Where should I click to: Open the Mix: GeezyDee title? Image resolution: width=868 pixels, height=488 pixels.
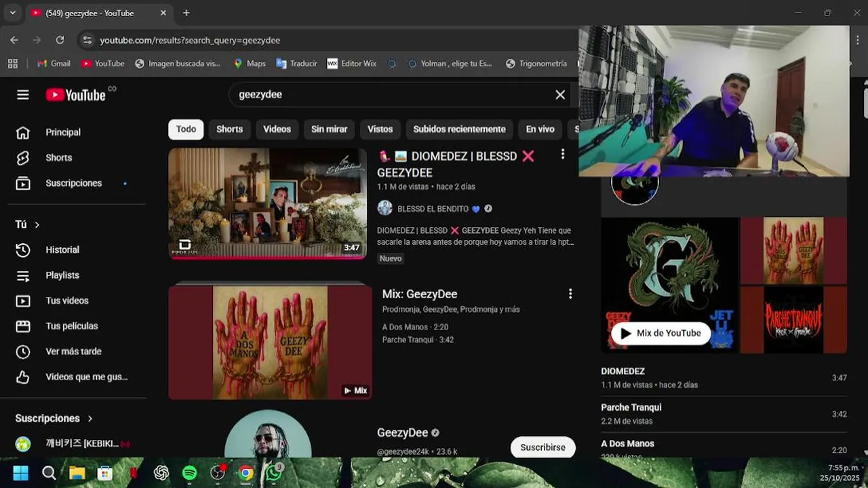click(x=419, y=294)
